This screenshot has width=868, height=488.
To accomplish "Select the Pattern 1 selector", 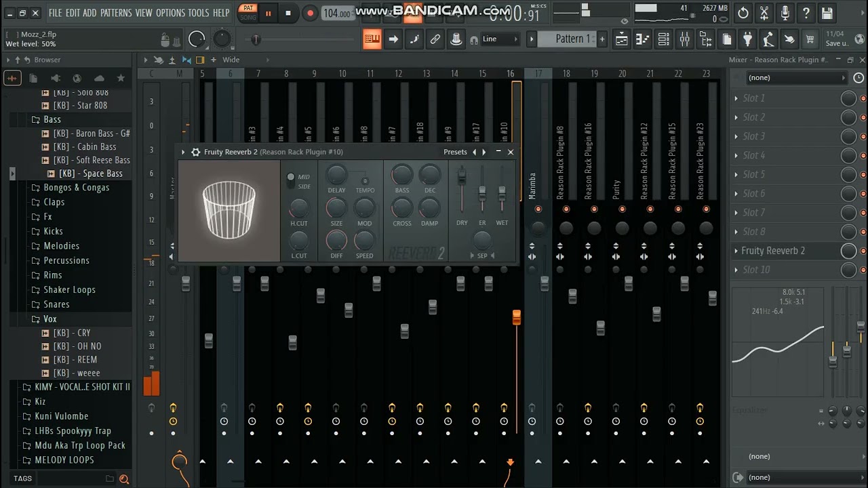I will 568,39.
